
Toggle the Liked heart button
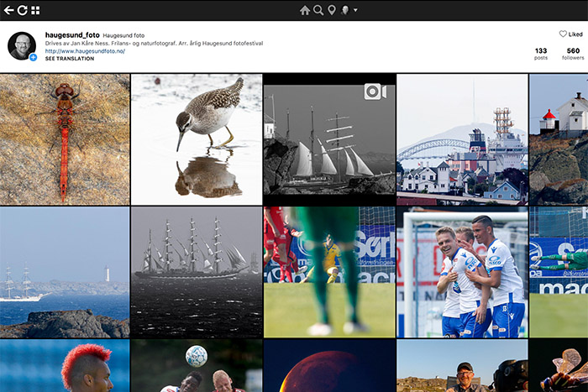(570, 34)
